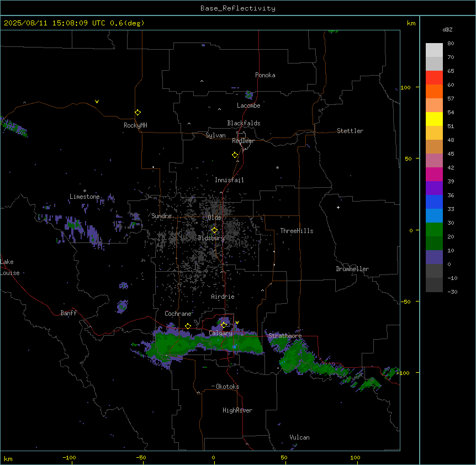Viewport: 476px width, 465px height.
Task: Pick the purple 39-36 dBZ legend swatch
Action: point(434,188)
